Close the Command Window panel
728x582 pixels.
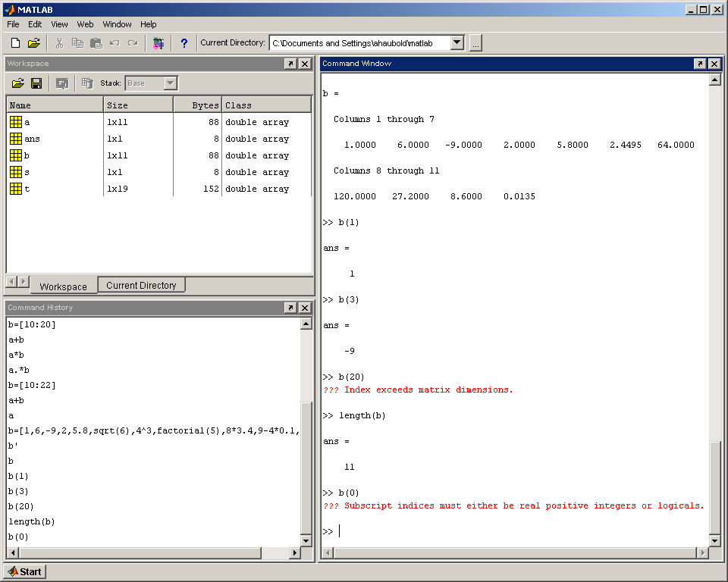point(714,64)
